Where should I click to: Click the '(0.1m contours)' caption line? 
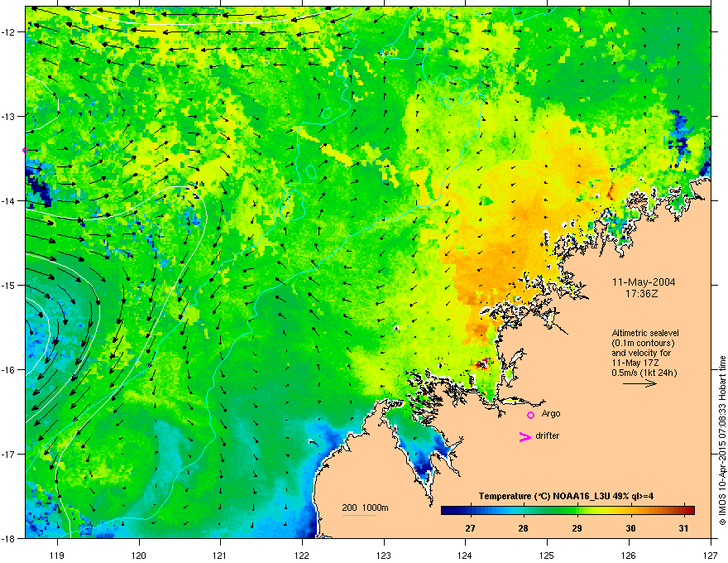coord(643,343)
